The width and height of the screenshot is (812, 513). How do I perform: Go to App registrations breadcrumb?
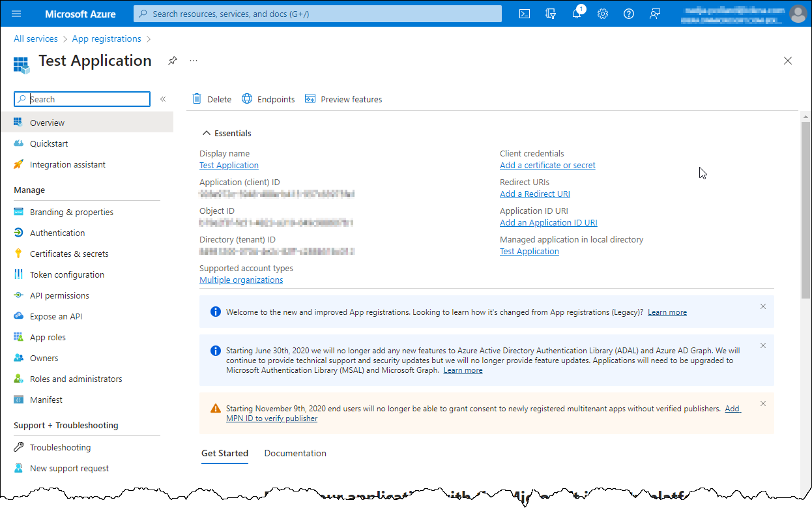[106, 38]
